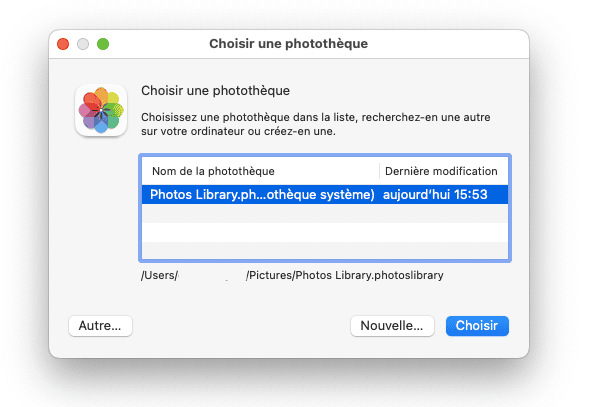
Task: Confirm selection with the Choisir button
Action: coord(477,326)
